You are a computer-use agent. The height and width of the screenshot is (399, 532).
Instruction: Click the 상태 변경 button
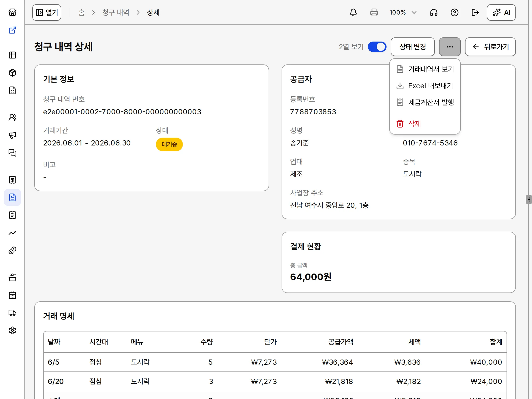413,47
